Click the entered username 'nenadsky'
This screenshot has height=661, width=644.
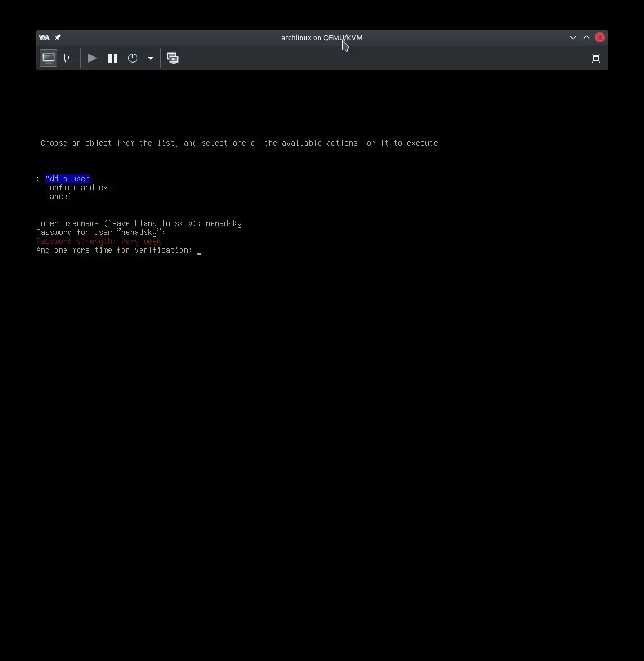pos(223,223)
